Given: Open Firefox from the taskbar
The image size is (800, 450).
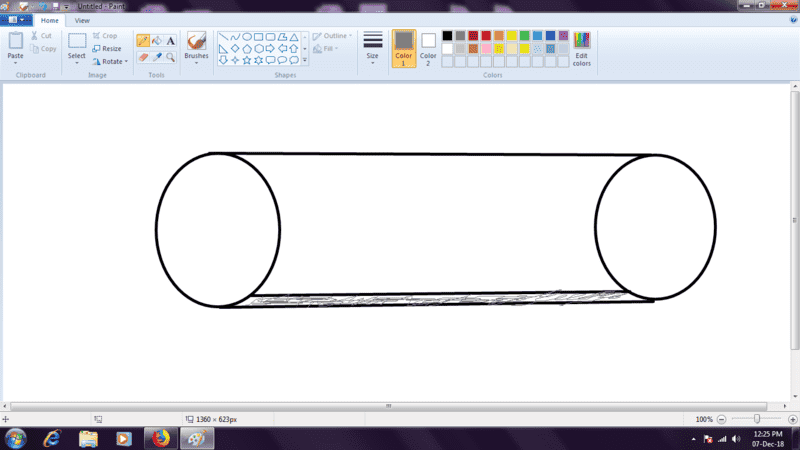Looking at the screenshot, I should (x=159, y=438).
